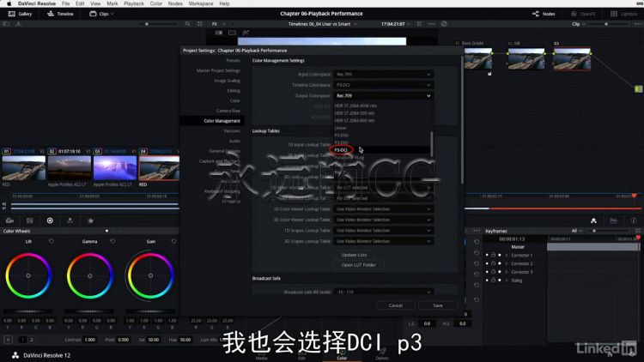This screenshot has height=362, width=644.
Task: Select the 01 Base Grade node
Action: [478, 58]
